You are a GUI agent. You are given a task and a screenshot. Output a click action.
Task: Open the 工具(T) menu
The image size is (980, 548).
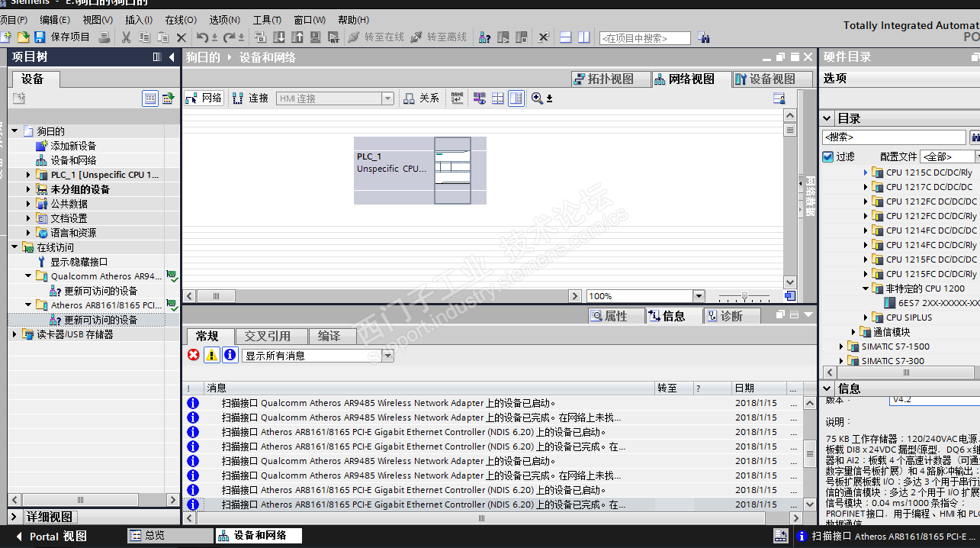click(267, 20)
